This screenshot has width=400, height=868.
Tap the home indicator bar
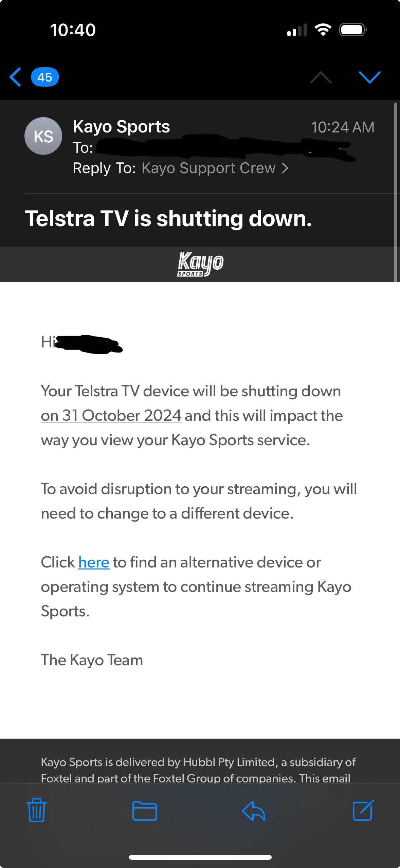pos(200,857)
